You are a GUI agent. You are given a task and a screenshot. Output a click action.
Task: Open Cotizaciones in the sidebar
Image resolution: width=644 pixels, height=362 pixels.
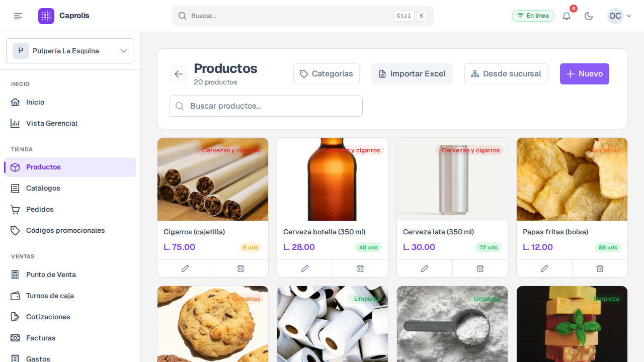point(70,317)
